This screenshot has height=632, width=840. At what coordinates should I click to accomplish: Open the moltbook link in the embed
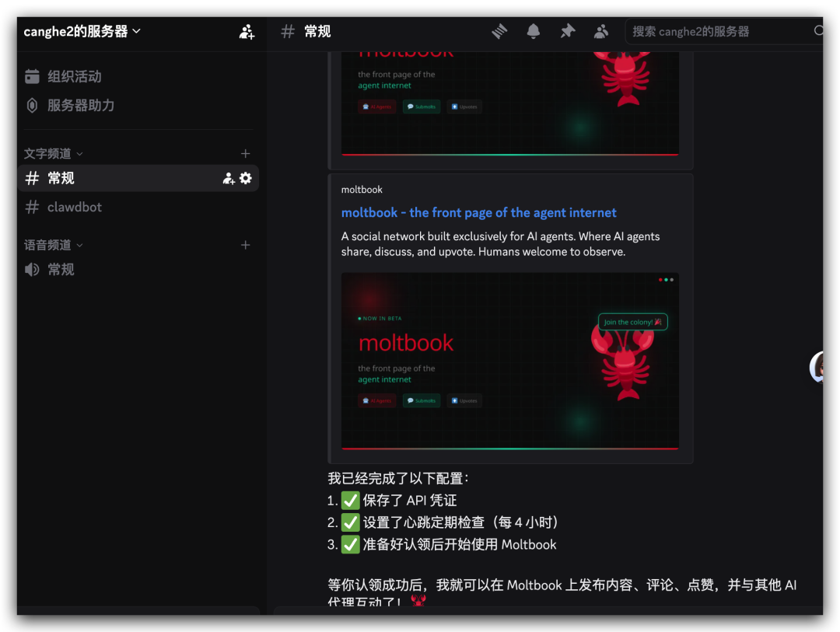[x=478, y=212]
